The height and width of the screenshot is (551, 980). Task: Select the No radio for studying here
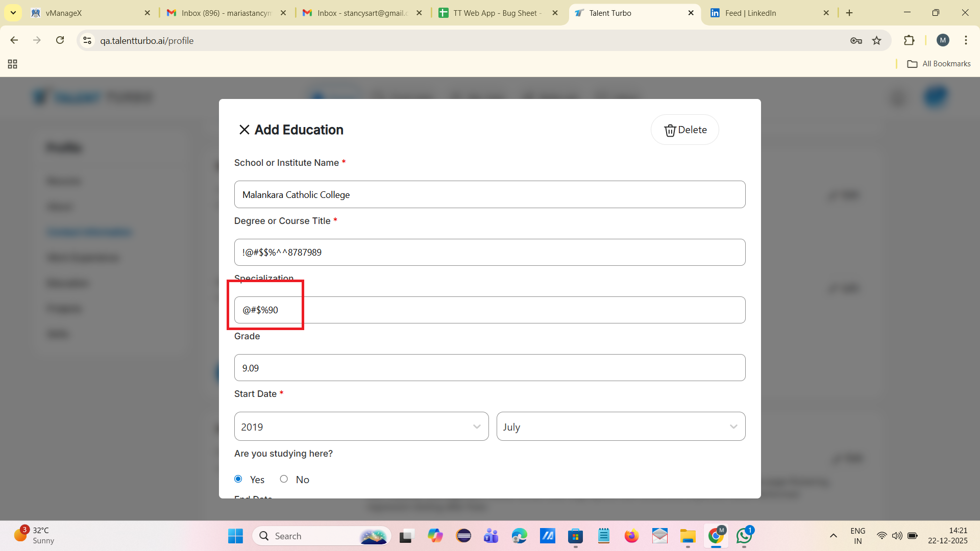284,479
